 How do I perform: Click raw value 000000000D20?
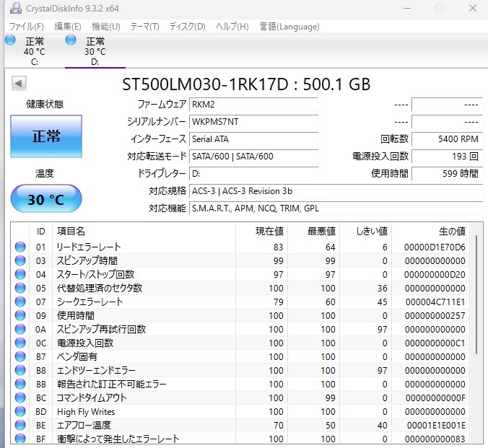(x=435, y=274)
